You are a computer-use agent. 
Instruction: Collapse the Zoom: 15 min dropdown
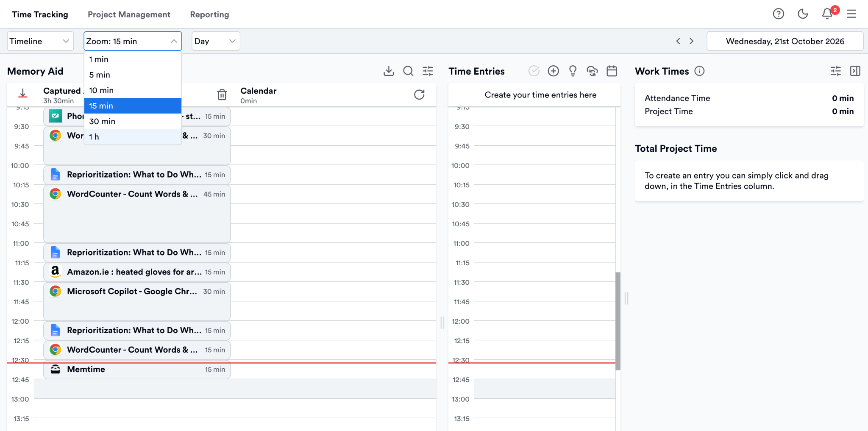coord(133,41)
